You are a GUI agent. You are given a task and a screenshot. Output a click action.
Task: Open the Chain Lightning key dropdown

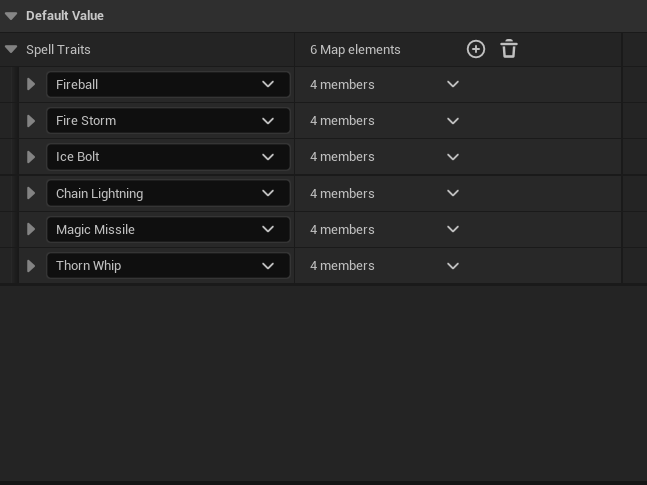tap(168, 193)
